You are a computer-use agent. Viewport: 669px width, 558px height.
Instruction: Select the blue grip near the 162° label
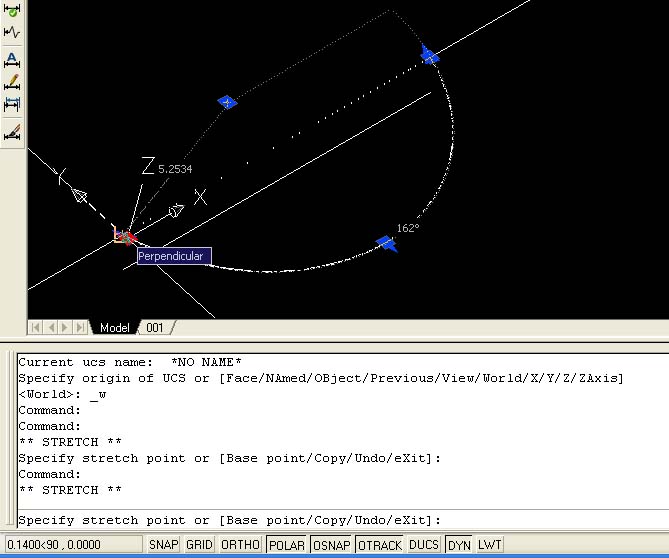point(387,244)
